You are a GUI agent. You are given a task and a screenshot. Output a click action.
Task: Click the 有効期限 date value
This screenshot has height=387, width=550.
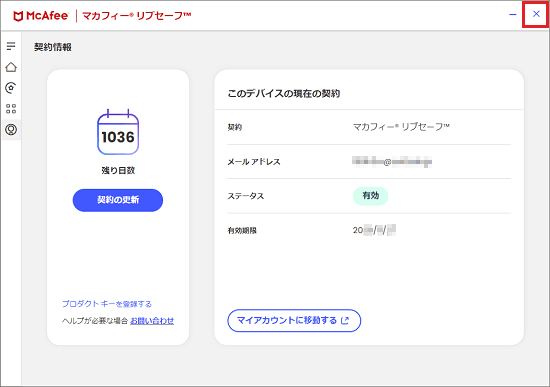(x=374, y=230)
